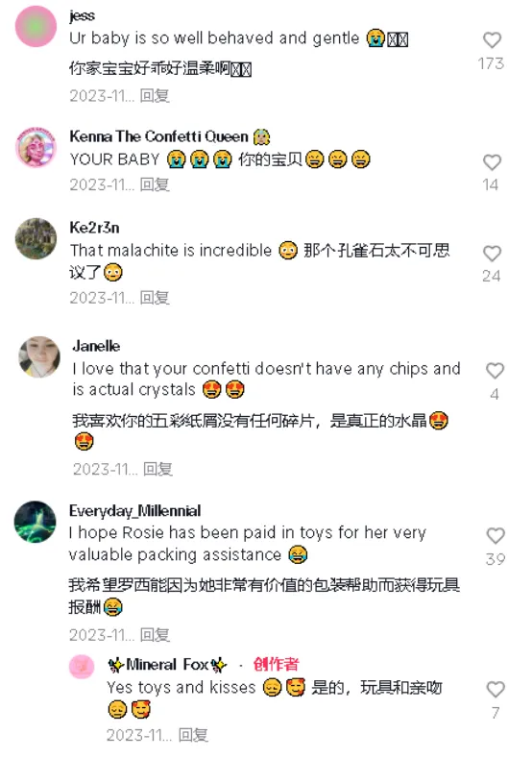Image resolution: width=532 pixels, height=758 pixels.
Task: Tap 回复 under Ke2r3n's comment
Action: point(155,298)
